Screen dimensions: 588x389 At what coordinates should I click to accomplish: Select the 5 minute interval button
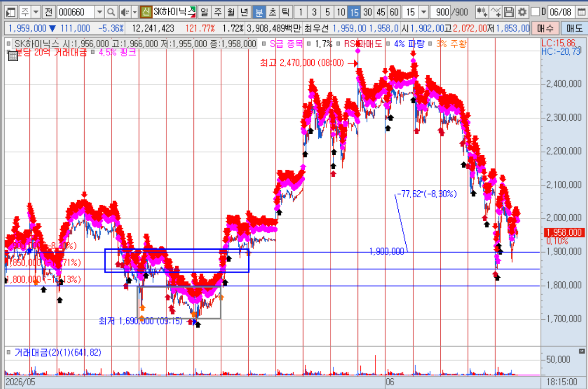(x=328, y=12)
